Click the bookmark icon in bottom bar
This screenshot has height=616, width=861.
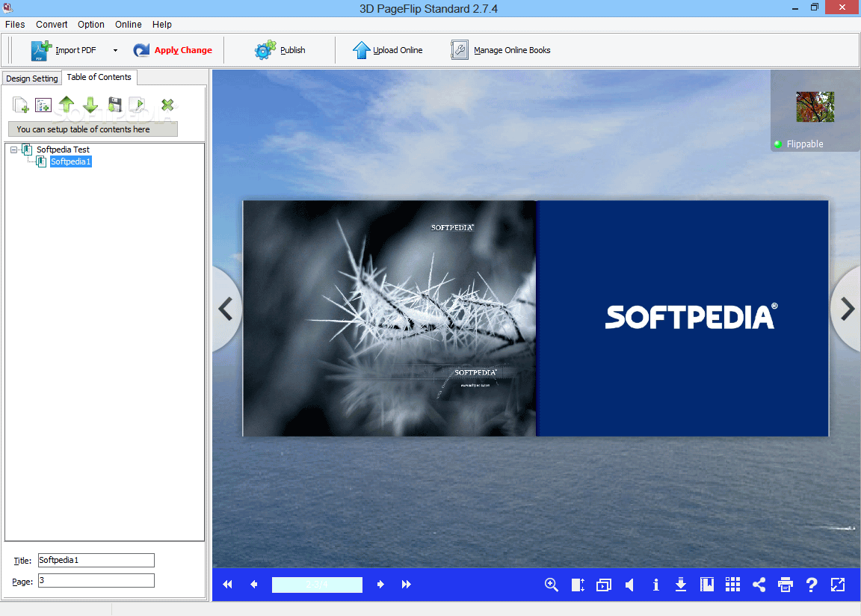tap(707, 585)
